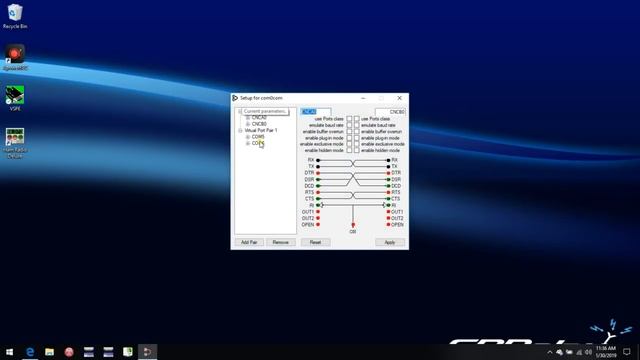Viewport: 640px width, 360px height.
Task: Click the right TX pin dot
Action: click(x=389, y=167)
